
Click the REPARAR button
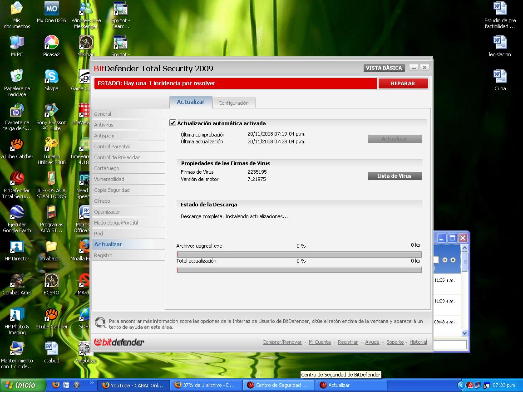click(403, 83)
